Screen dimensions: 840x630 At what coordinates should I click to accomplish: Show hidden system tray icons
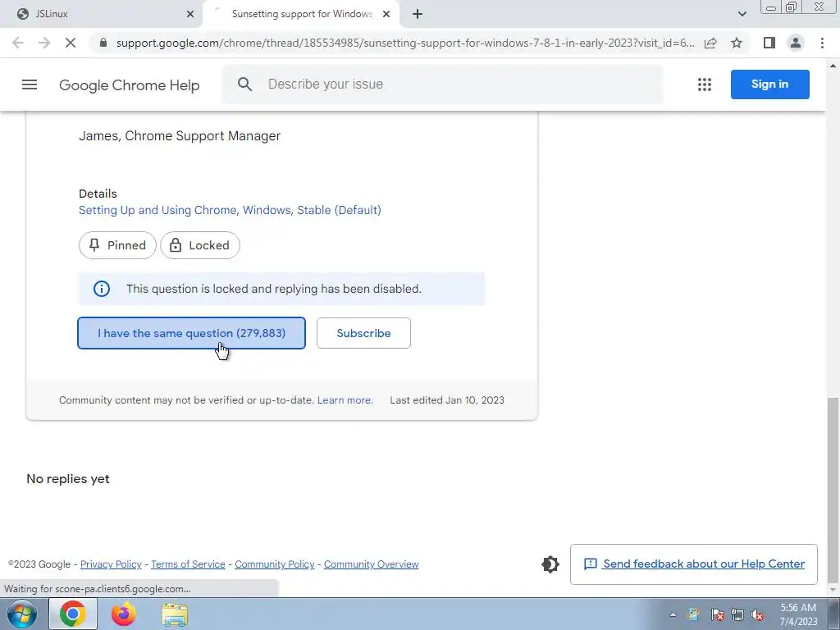pos(673,614)
